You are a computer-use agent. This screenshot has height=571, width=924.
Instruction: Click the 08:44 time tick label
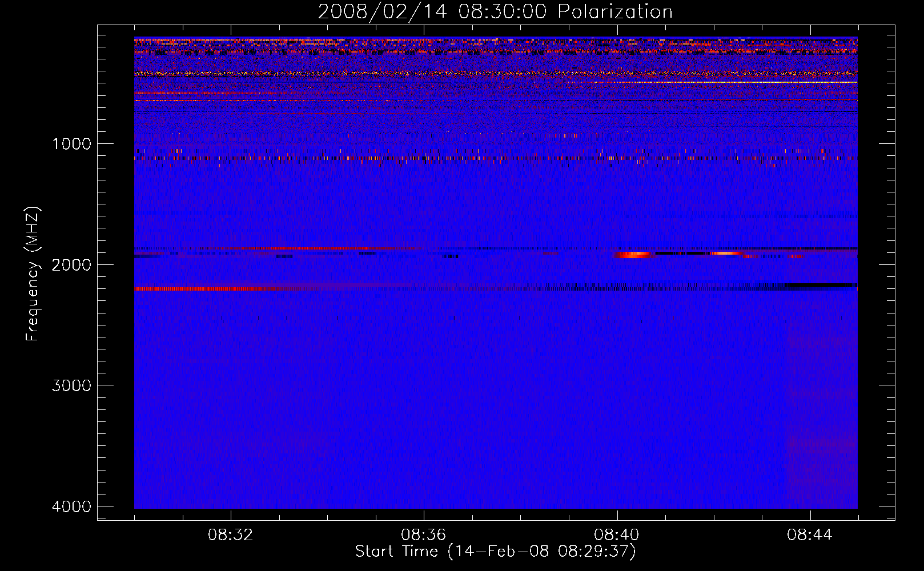pos(809,535)
